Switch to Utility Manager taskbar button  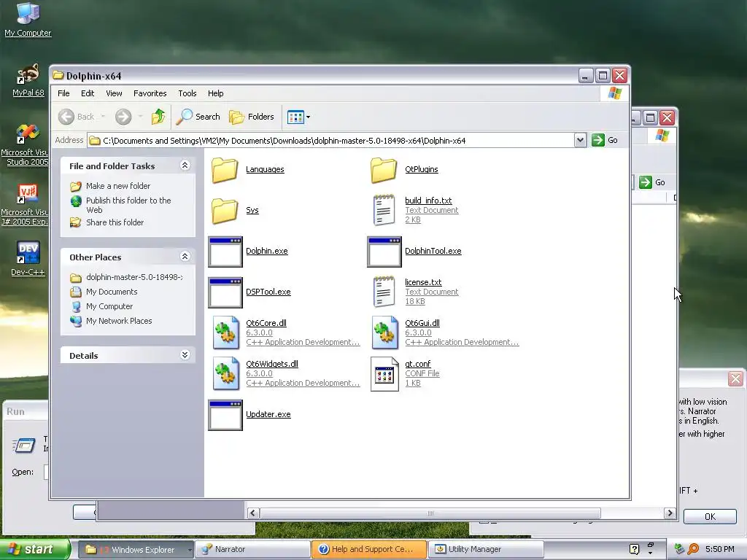click(486, 550)
